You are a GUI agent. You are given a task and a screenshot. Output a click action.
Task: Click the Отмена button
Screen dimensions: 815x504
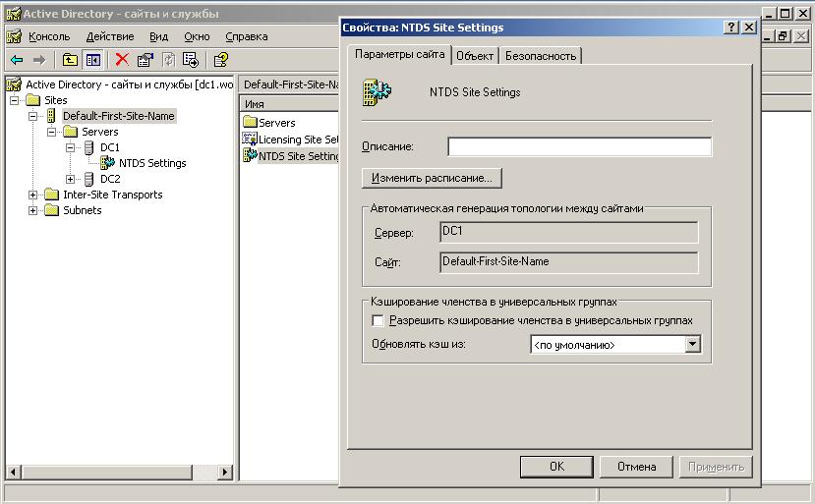[636, 467]
